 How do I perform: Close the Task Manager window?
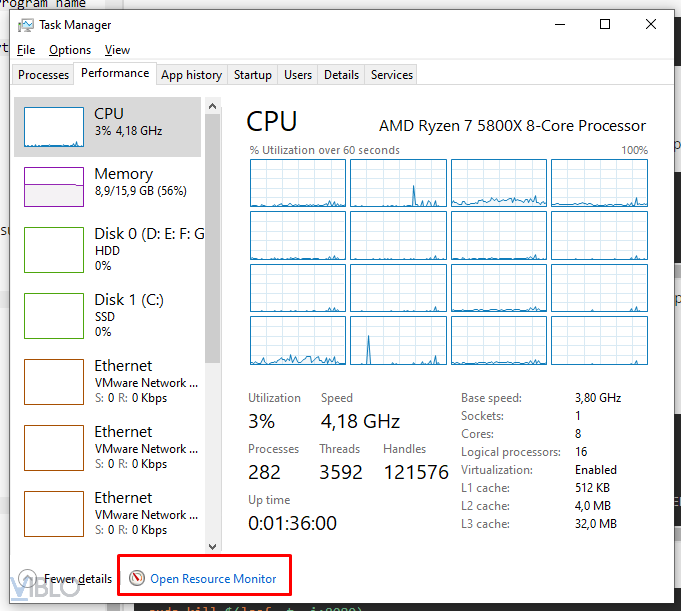(x=651, y=24)
